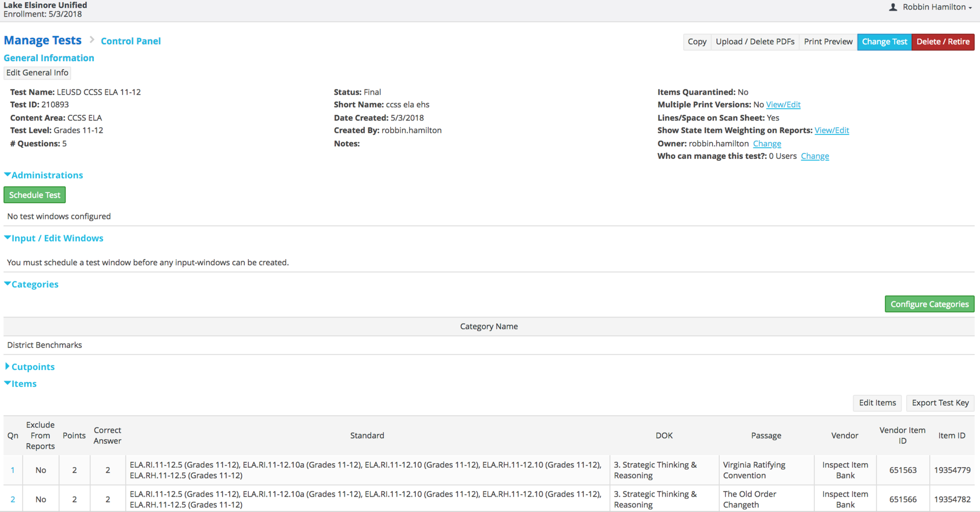Expand the Cutpoints section
The image size is (980, 512).
[x=30, y=367]
